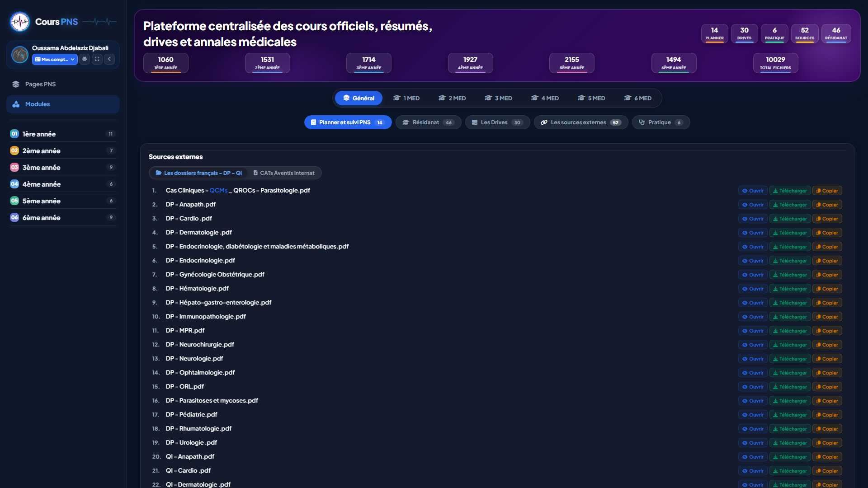This screenshot has width=868, height=488.
Task: Select CATs Aventis Internat tab
Action: (x=284, y=173)
